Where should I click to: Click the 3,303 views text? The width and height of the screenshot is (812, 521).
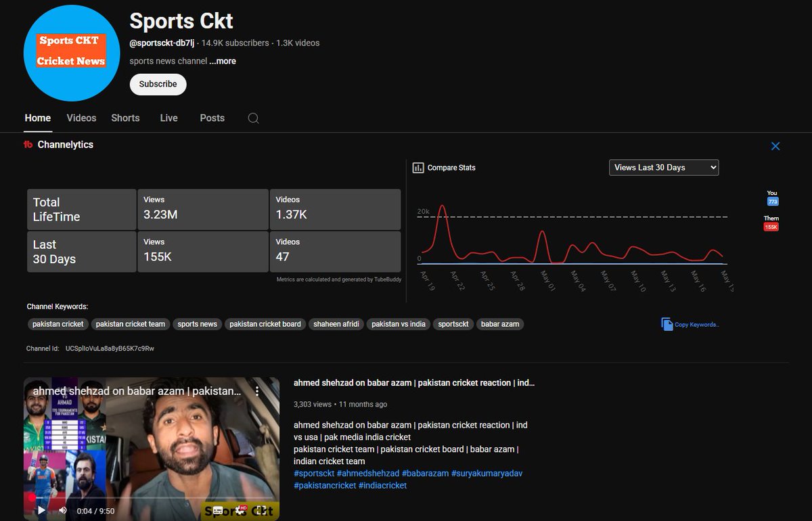313,404
